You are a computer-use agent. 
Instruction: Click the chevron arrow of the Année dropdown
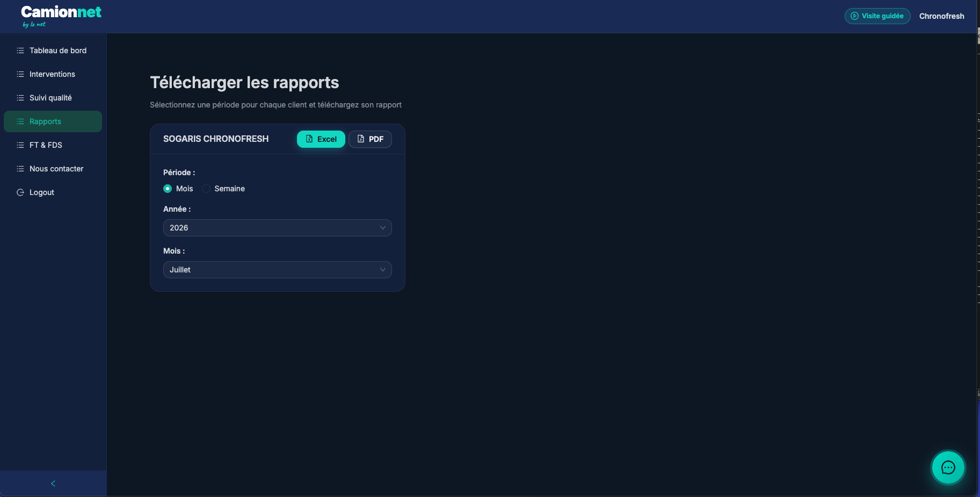click(x=383, y=228)
